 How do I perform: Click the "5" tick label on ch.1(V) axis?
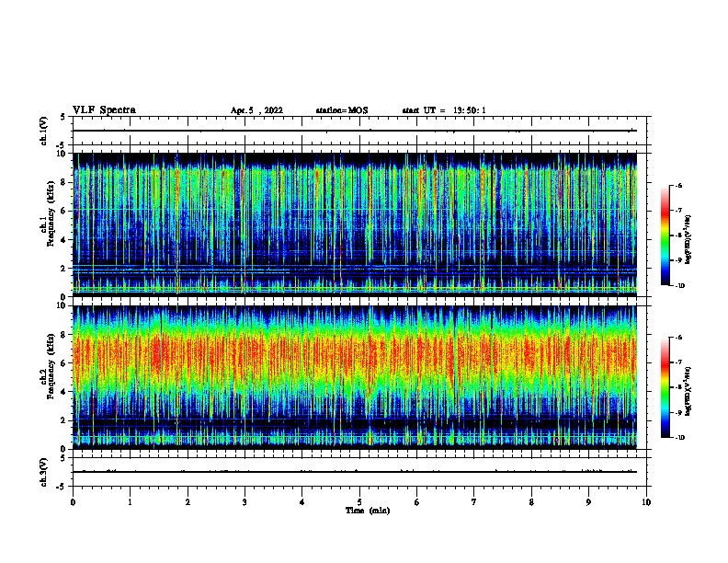[x=63, y=118]
